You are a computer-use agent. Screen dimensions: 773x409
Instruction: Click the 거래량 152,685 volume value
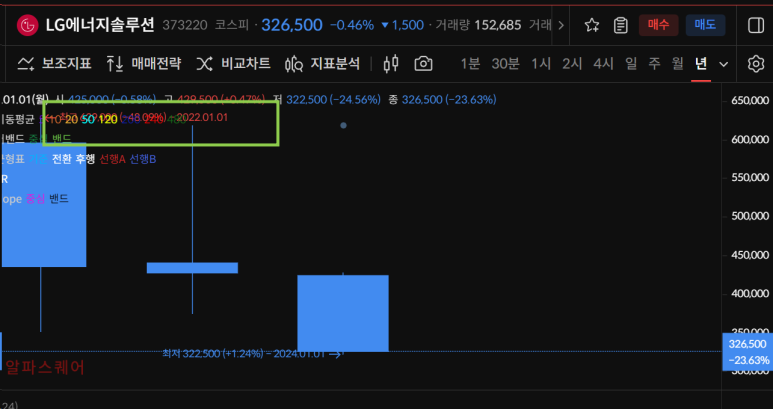pyautogui.click(x=478, y=25)
